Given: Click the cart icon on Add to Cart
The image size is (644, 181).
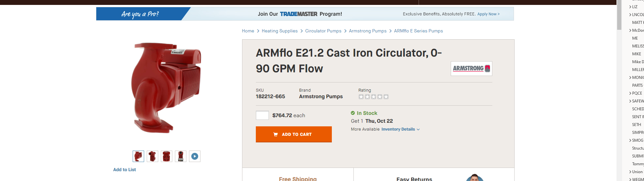Looking at the screenshot, I should 275,135.
